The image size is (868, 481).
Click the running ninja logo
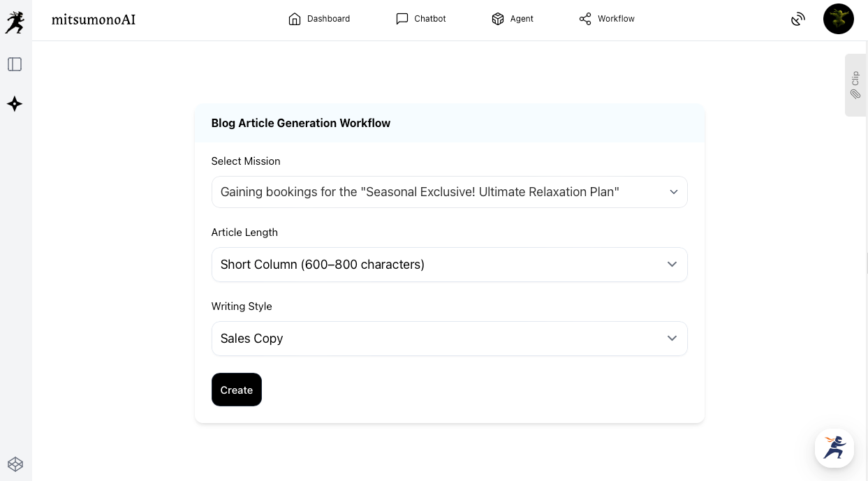click(x=15, y=22)
